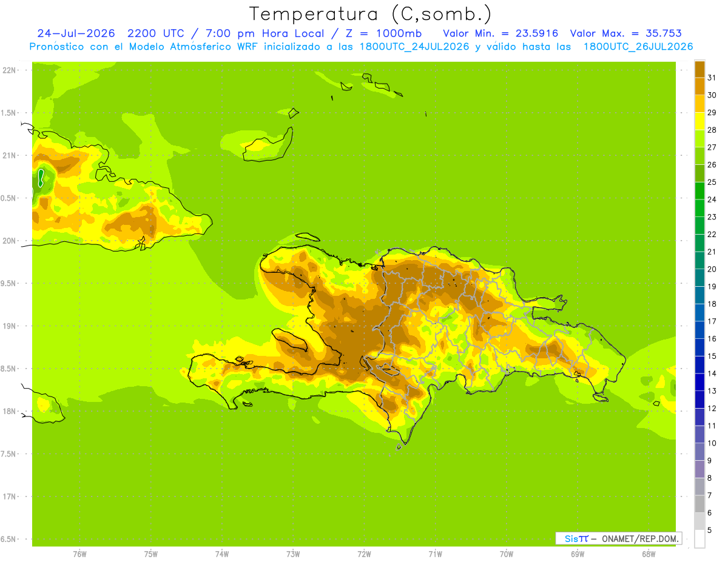The image size is (728, 562).
Task: Click the '6.5N' latitude label
Action: click(8, 539)
